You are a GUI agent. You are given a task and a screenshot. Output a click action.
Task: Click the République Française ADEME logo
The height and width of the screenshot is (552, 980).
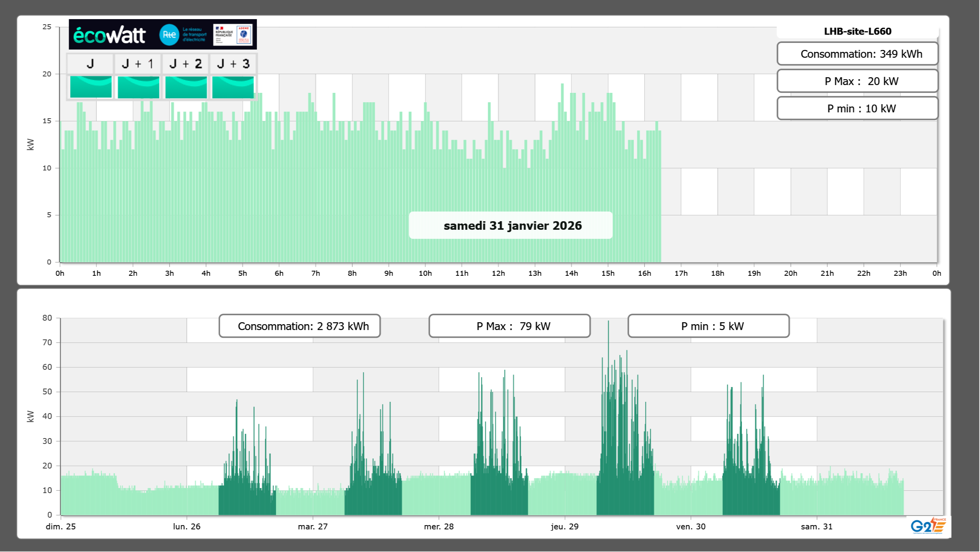[x=233, y=35]
